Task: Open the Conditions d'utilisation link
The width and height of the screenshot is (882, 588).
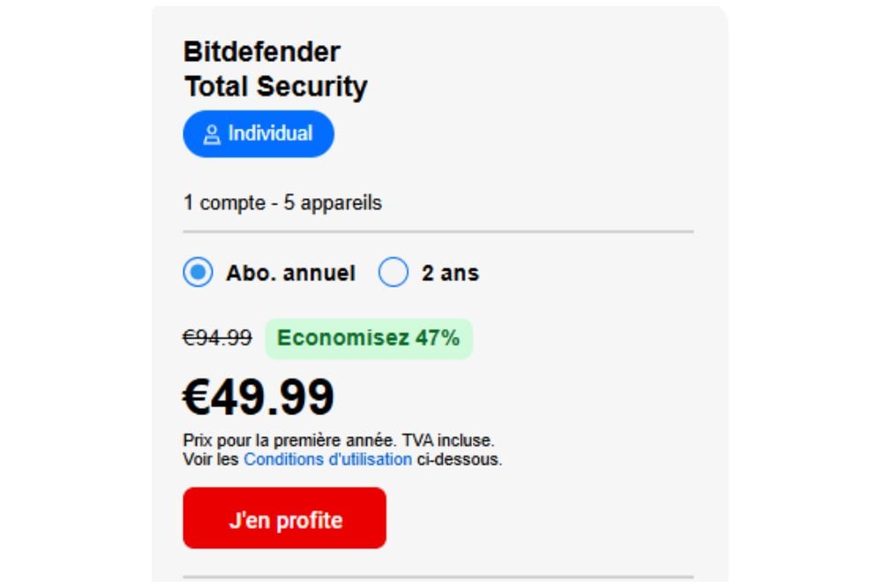Action: click(327, 459)
